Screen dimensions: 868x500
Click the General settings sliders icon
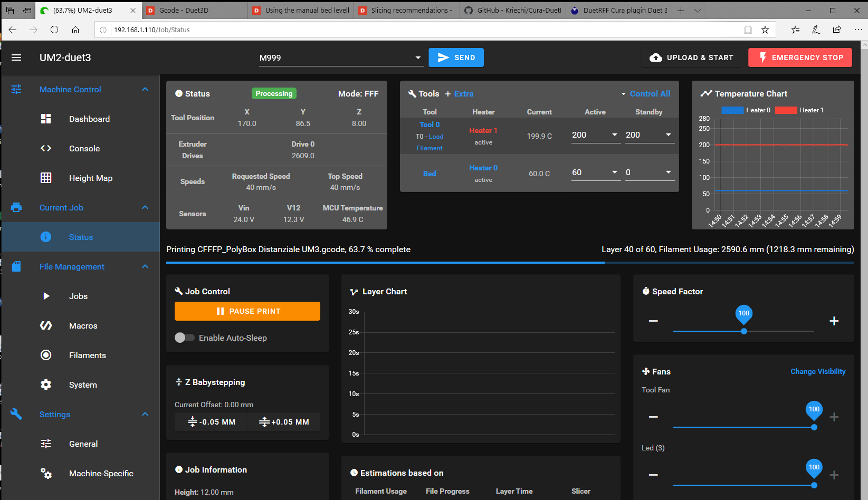[46, 444]
